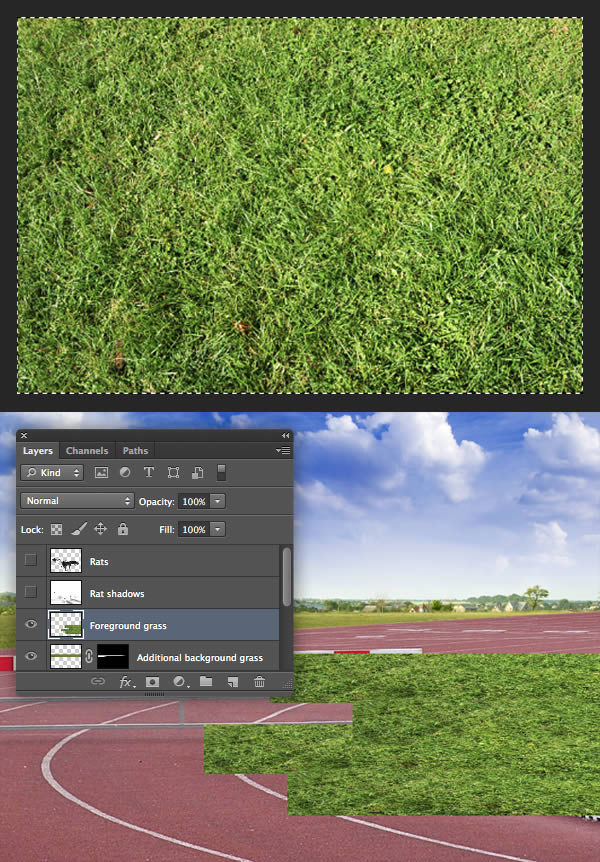Screen dimensions: 600x862
Task: Click the Rats layer name
Action: [x=99, y=561]
